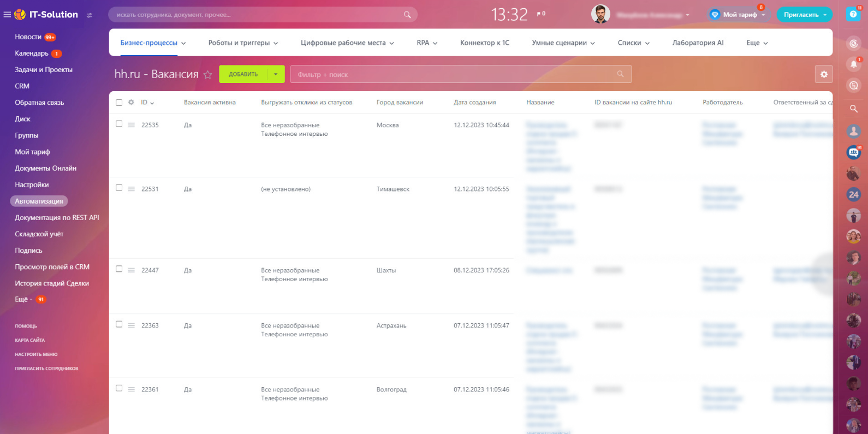Open the round "24" icon in the right sidebar
868x434 pixels.
[854, 194]
